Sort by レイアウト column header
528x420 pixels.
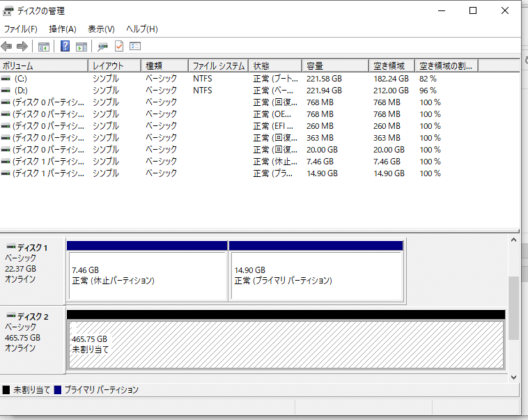(114, 65)
